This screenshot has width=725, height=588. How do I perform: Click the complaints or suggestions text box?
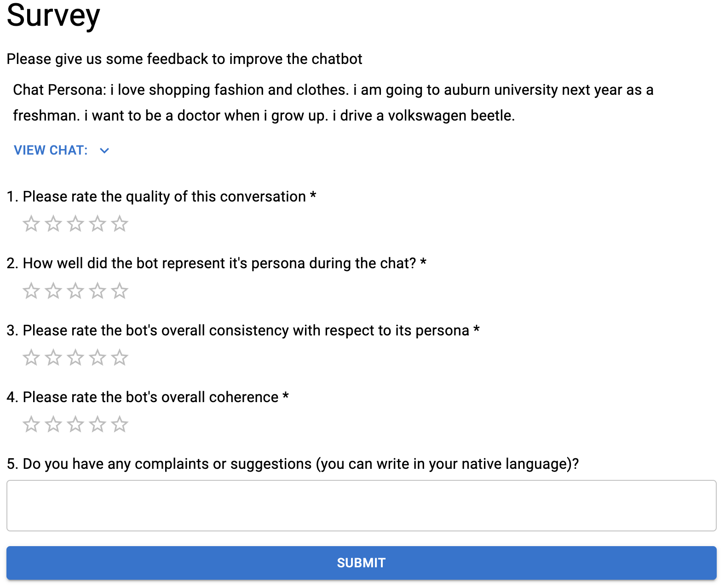pyautogui.click(x=361, y=506)
